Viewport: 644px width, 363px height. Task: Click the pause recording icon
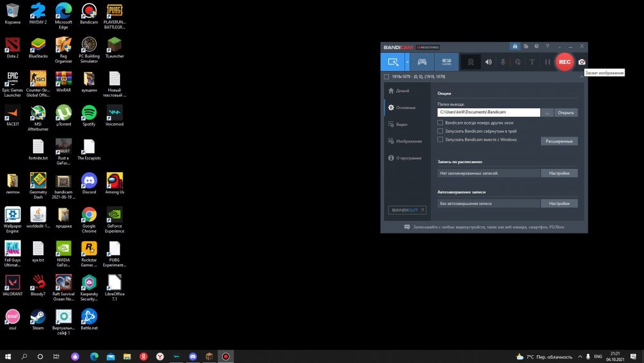click(547, 62)
